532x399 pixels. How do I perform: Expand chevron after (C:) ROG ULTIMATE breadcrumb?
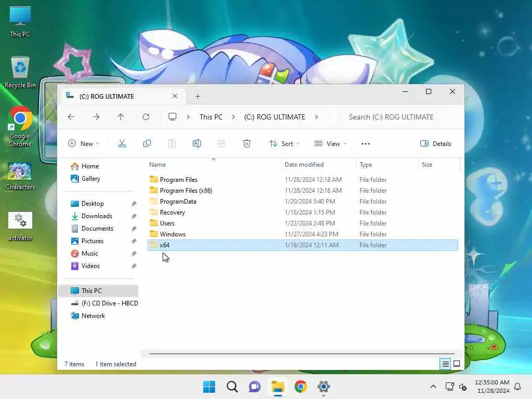[x=316, y=117]
